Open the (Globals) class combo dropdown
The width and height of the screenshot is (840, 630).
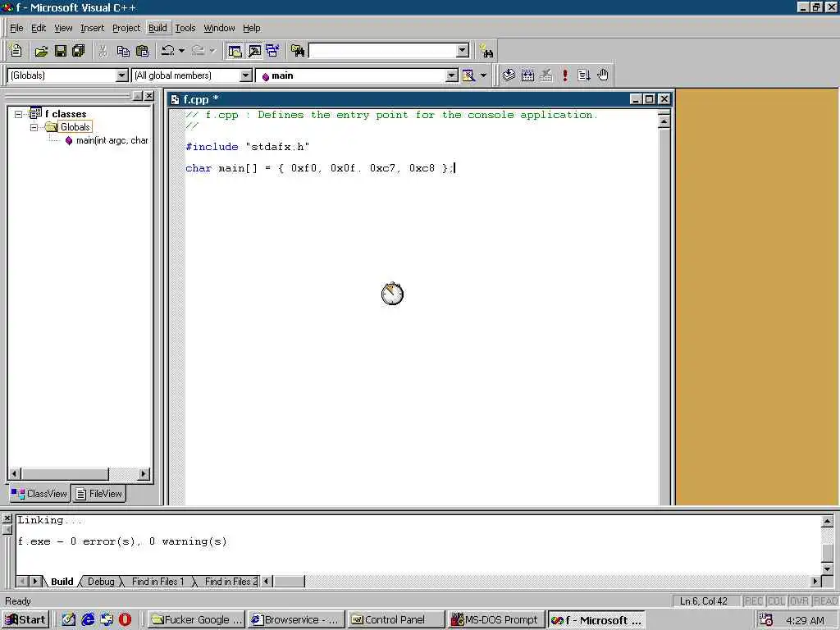tap(121, 75)
